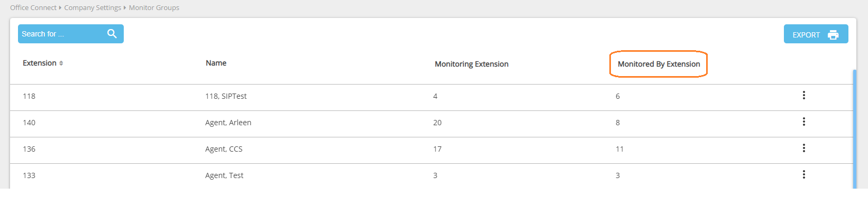Open three-dot menu for Agent, Arleen

pos(803,122)
